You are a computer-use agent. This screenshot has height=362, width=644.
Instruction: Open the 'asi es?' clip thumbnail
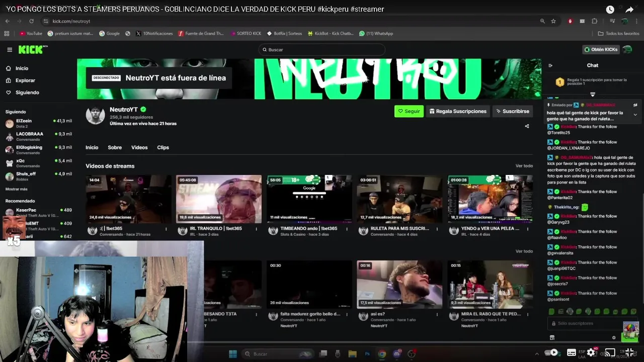pos(399,285)
